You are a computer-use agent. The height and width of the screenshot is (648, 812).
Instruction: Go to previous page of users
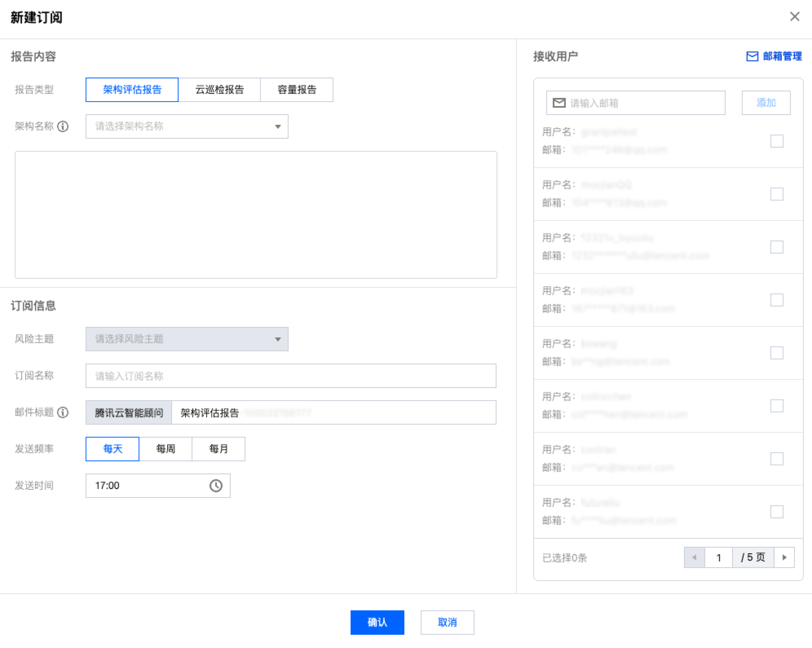694,557
